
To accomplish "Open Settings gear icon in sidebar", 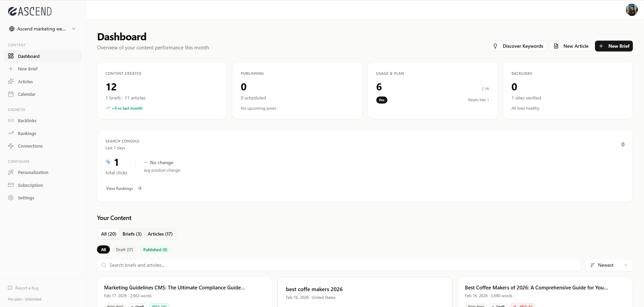I will tap(11, 198).
